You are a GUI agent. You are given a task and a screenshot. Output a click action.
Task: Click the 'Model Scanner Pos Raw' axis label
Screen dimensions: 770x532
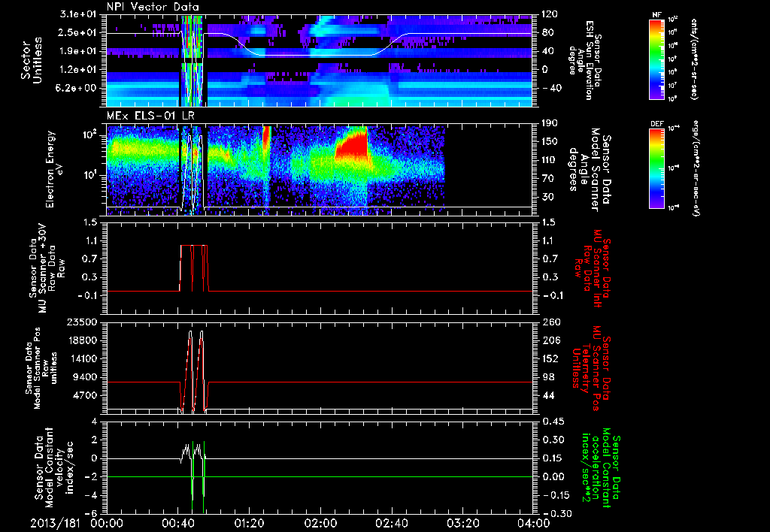click(41, 368)
